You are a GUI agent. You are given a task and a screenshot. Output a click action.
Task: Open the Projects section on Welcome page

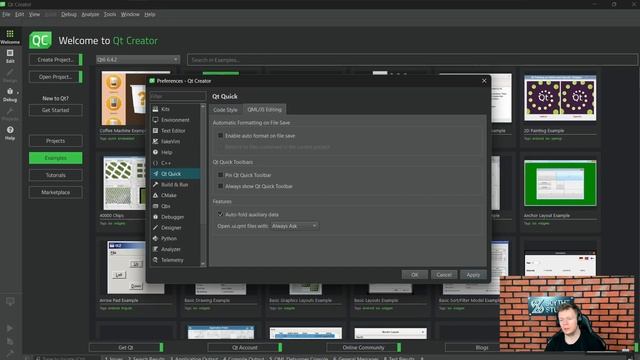click(56, 141)
